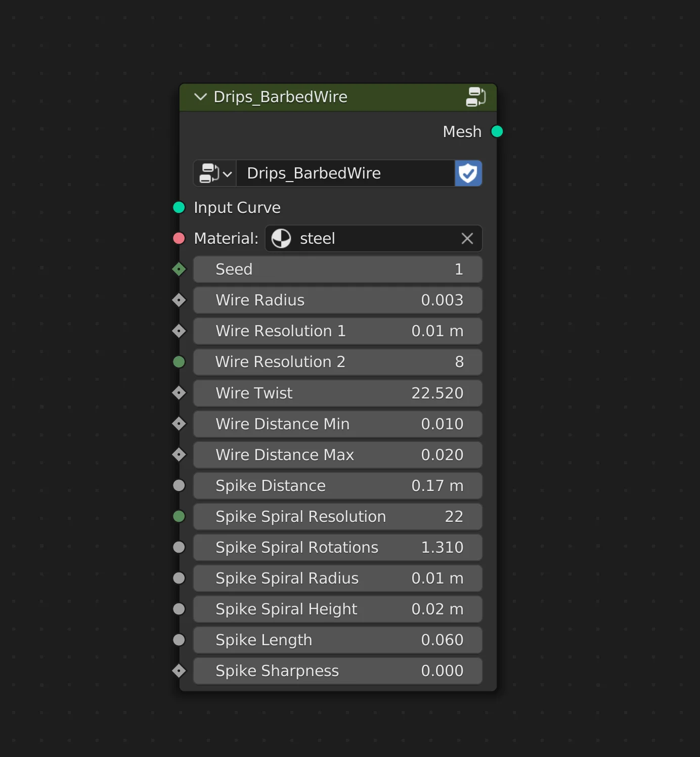The image size is (700, 757).
Task: Click the Material input socket circle
Action: click(179, 238)
